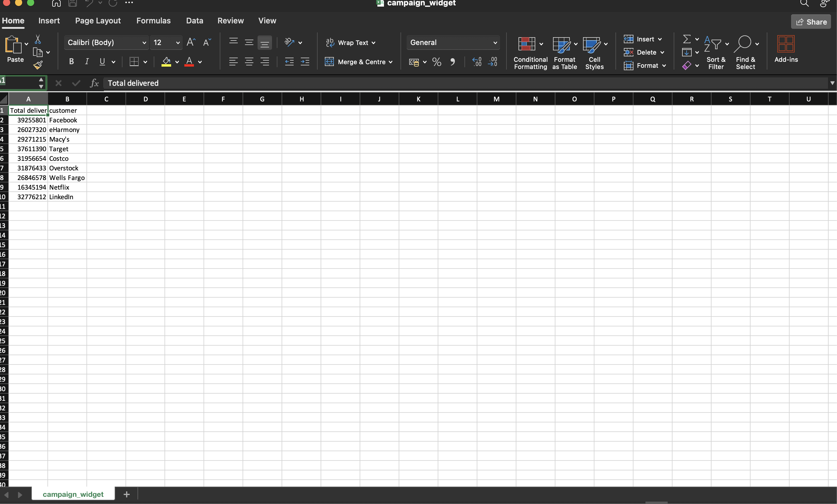This screenshot has width=837, height=504.
Task: Switch to the Insert tab
Action: (x=49, y=21)
